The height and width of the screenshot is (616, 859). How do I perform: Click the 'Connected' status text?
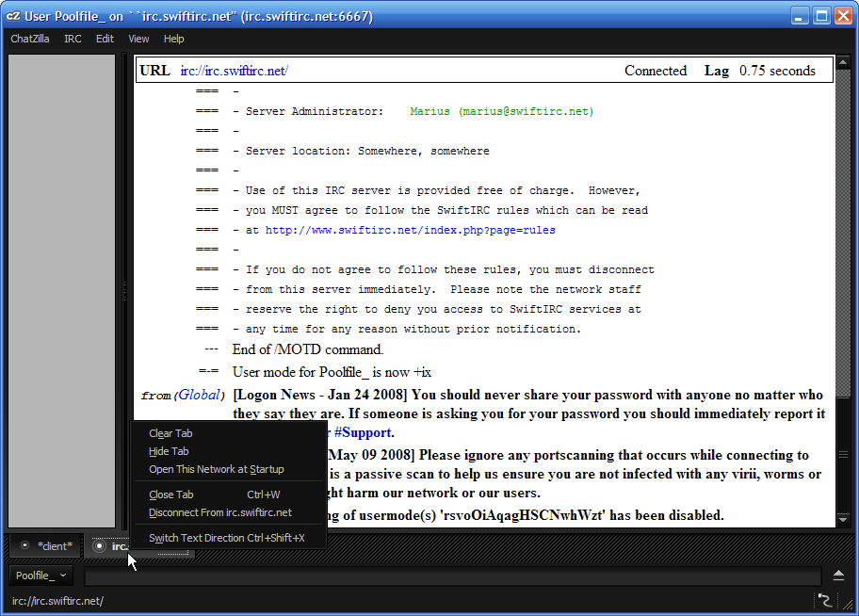pyautogui.click(x=656, y=71)
